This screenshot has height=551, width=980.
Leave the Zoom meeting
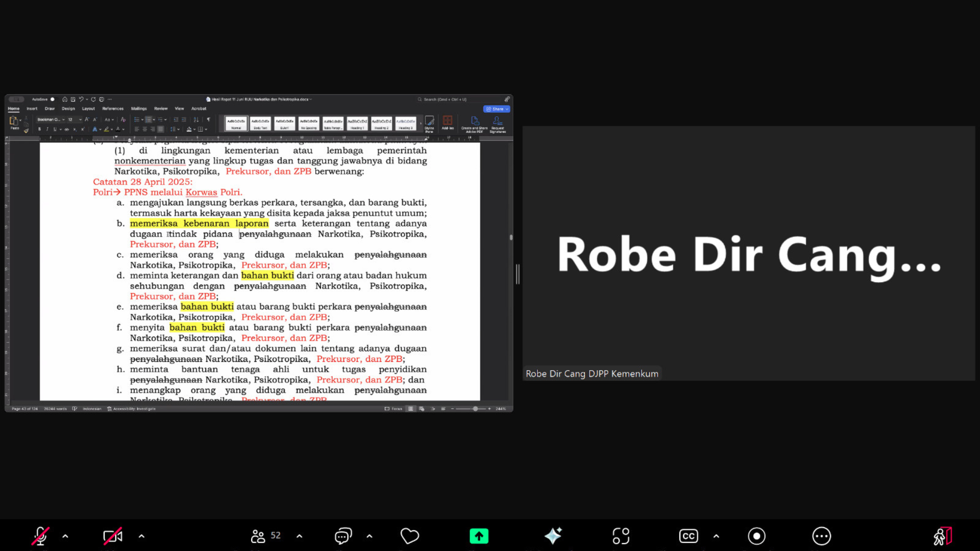point(942,536)
